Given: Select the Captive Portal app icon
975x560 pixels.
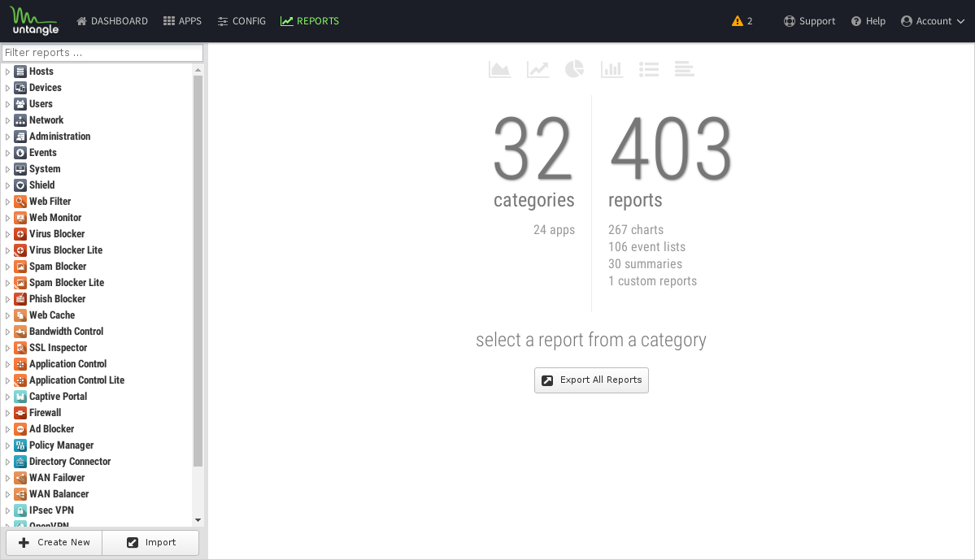Looking at the screenshot, I should tap(20, 397).
